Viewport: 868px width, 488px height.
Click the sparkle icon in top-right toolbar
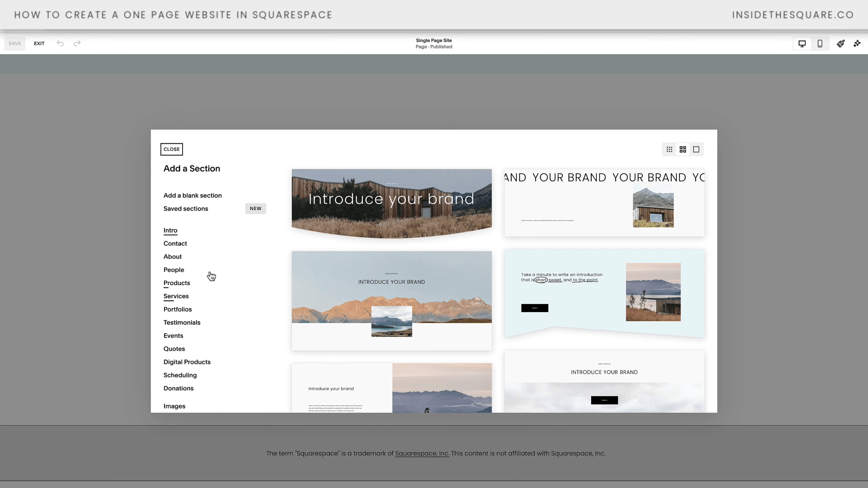(857, 44)
